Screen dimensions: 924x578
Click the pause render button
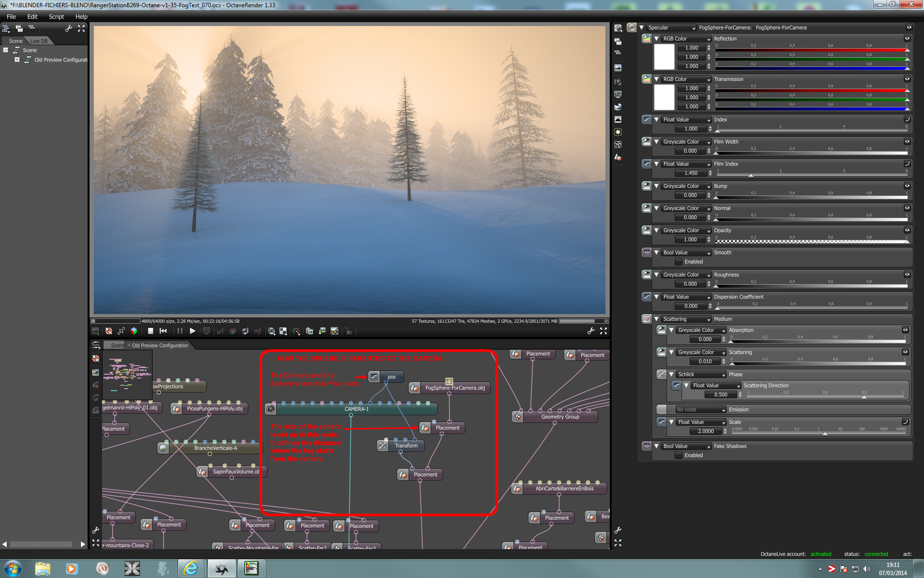click(x=180, y=331)
